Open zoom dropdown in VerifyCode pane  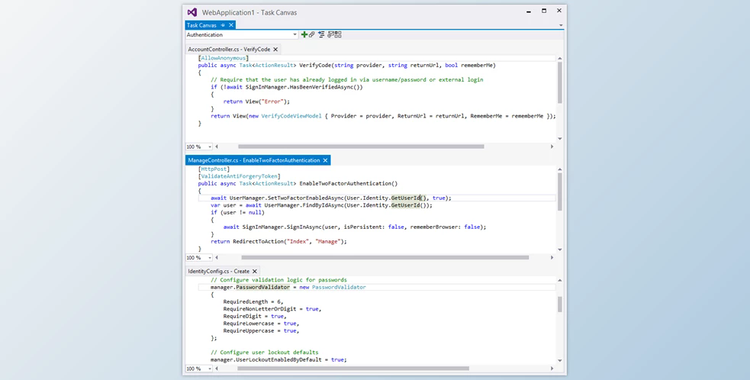tap(210, 147)
